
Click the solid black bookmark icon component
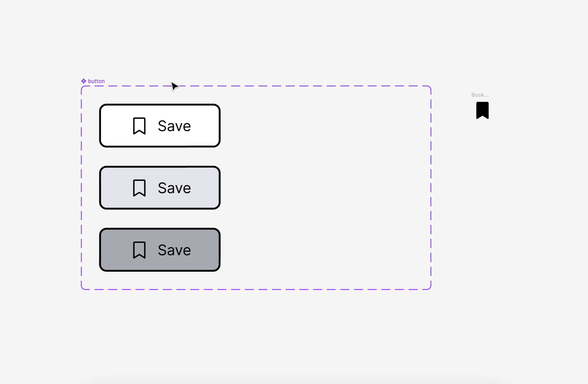(482, 110)
